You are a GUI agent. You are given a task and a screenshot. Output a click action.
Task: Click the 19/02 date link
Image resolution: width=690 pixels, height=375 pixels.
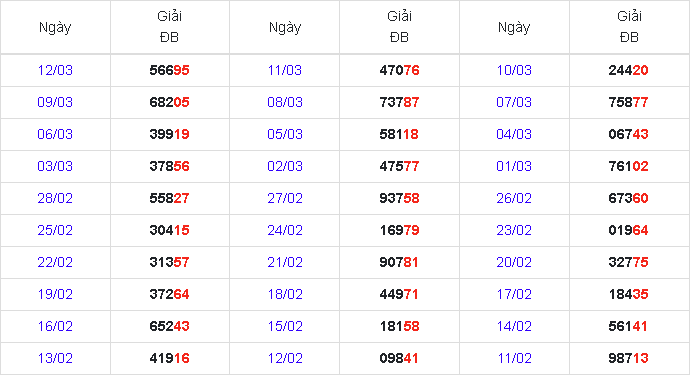(55, 294)
